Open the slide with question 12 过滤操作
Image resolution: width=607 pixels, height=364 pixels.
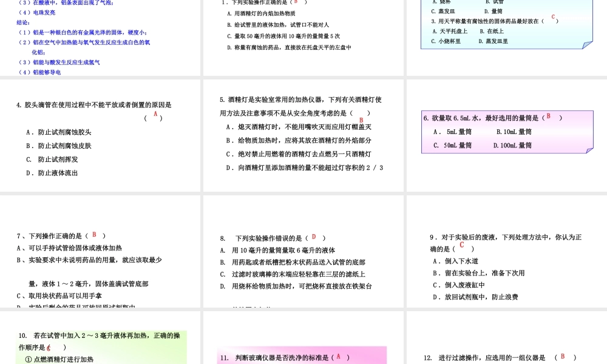[x=507, y=338]
